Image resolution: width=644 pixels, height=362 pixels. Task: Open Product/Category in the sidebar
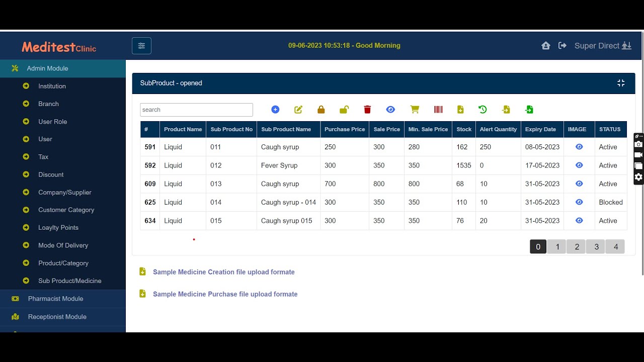point(63,263)
